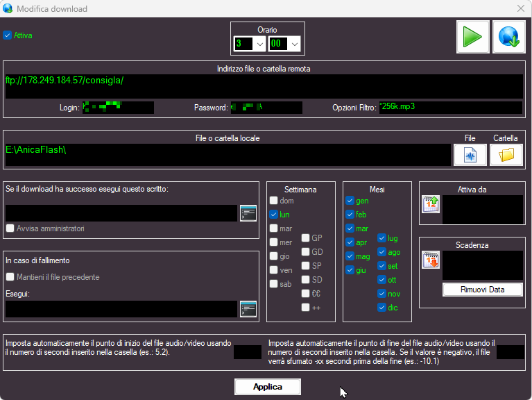The width and height of the screenshot is (532, 400).
Task: Browse local file with File icon
Action: pyautogui.click(x=470, y=155)
